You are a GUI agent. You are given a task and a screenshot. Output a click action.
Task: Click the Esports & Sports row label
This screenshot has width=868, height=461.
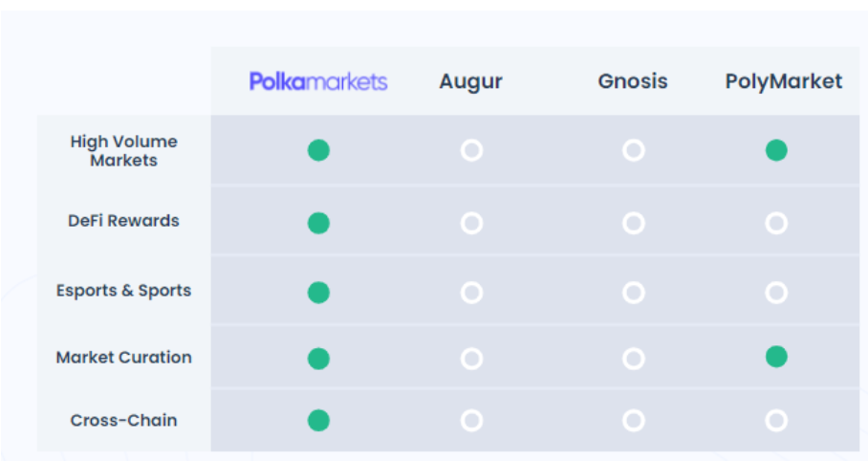(123, 291)
